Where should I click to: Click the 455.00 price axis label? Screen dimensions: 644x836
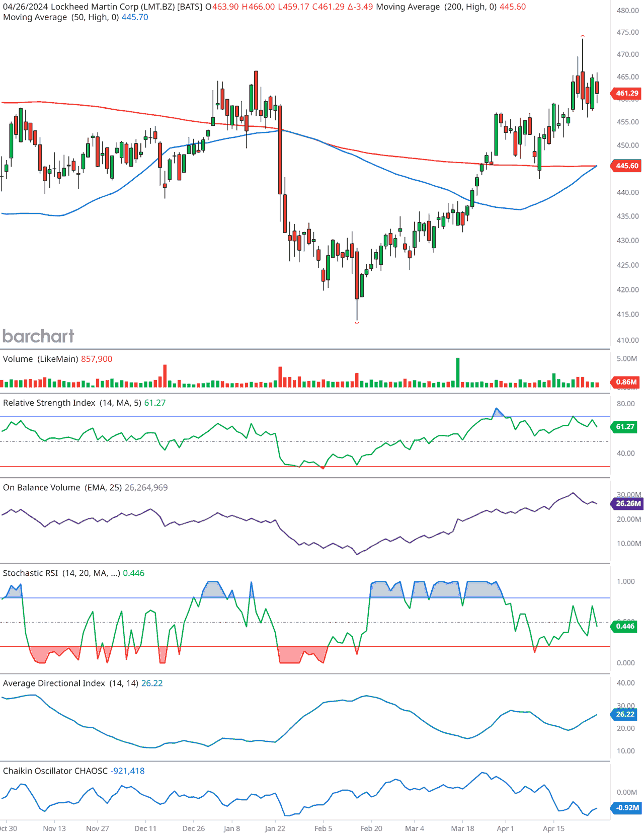pos(627,122)
